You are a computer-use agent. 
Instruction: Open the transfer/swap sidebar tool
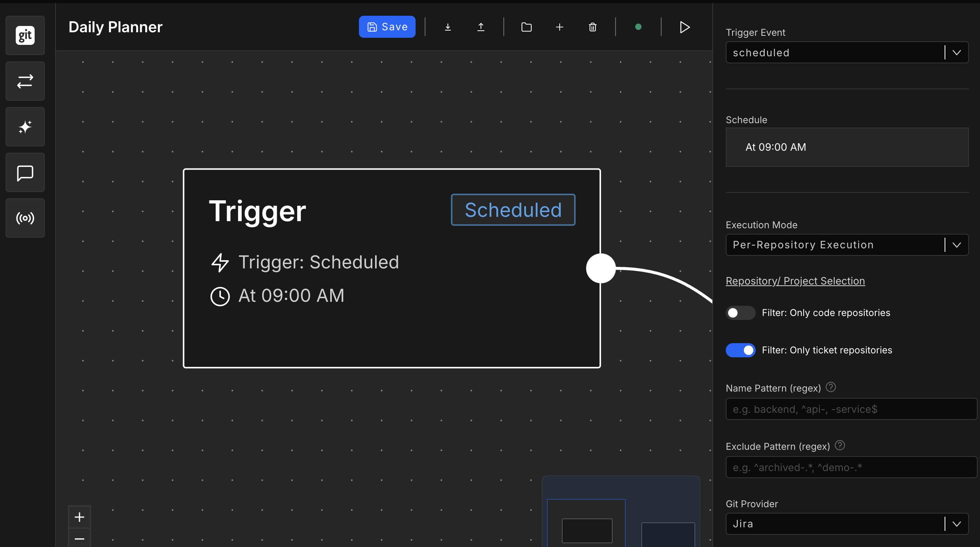pos(25,81)
